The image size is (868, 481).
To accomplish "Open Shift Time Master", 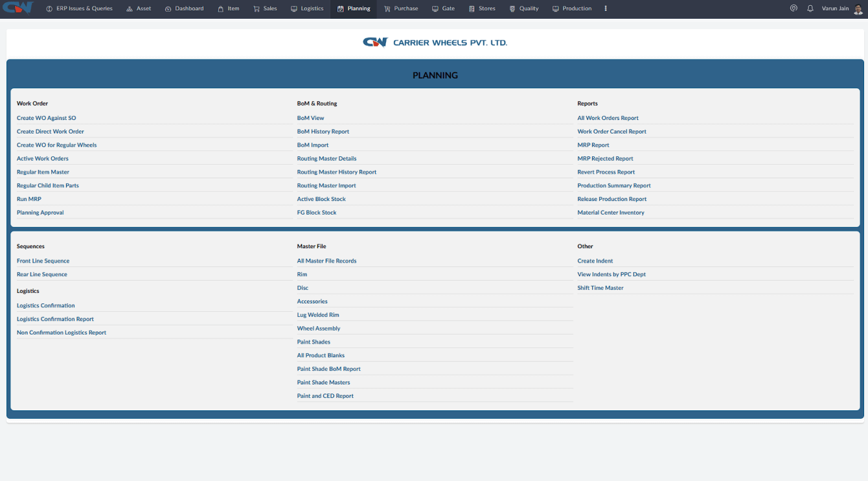I will pyautogui.click(x=600, y=288).
